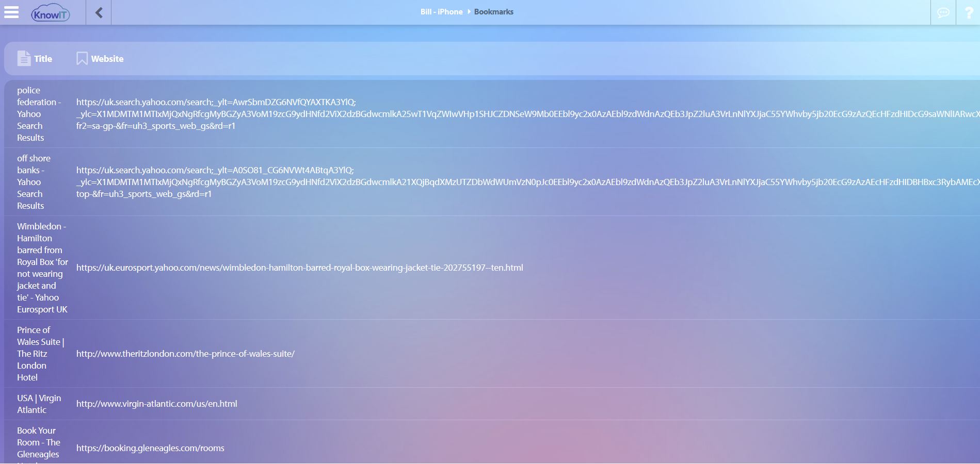Select the 'Prince of Wales Suite' bookmark title
The height and width of the screenshot is (464, 980).
click(41, 354)
